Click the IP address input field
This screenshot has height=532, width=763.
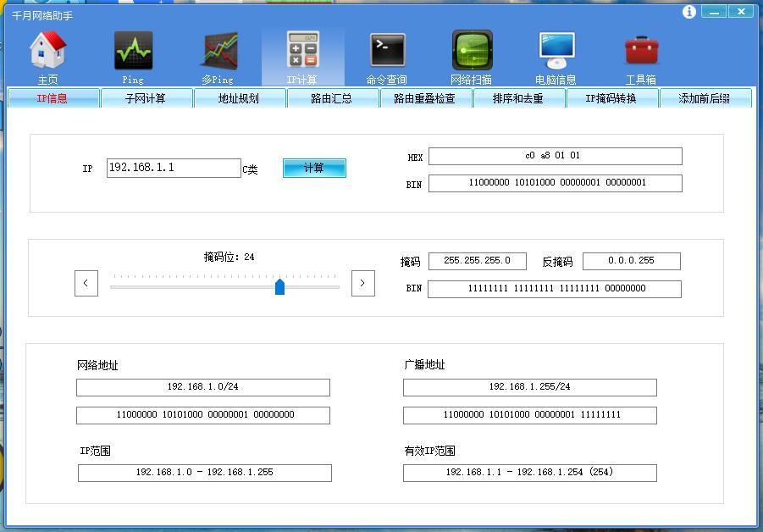(x=174, y=168)
